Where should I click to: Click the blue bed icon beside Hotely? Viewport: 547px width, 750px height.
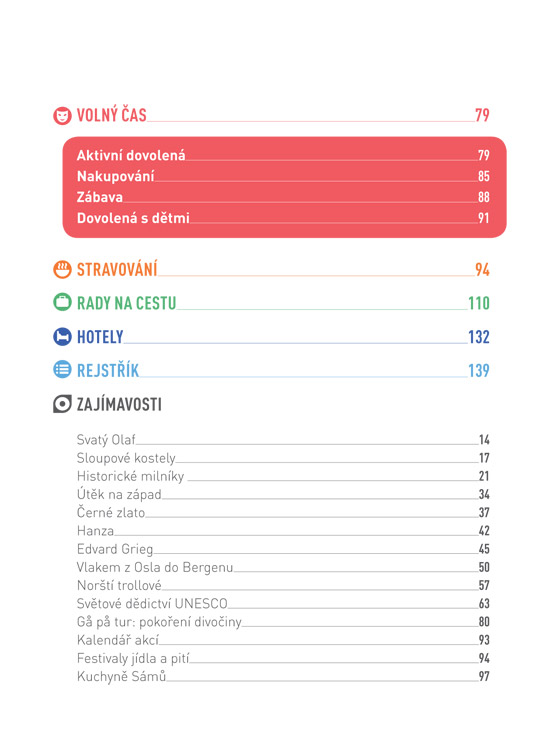62,336
